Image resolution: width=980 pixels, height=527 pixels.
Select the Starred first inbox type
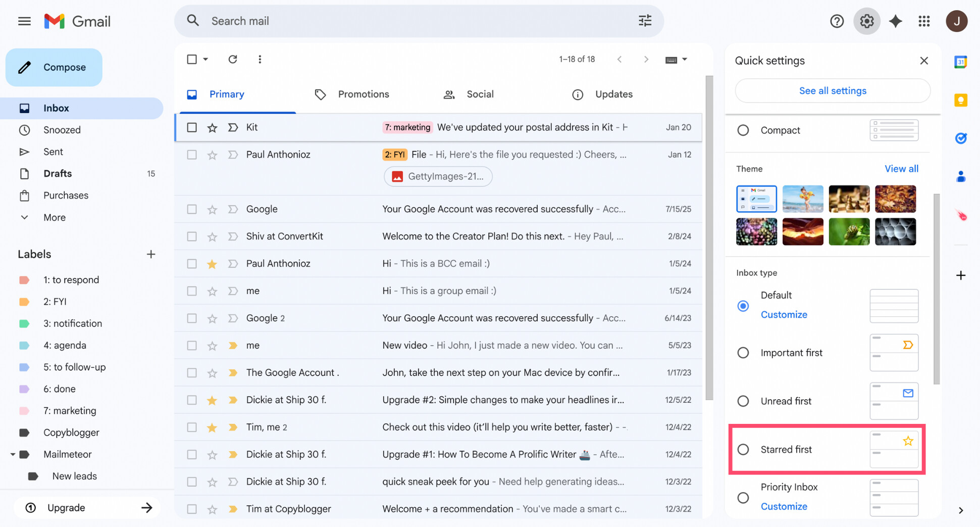[x=743, y=449]
